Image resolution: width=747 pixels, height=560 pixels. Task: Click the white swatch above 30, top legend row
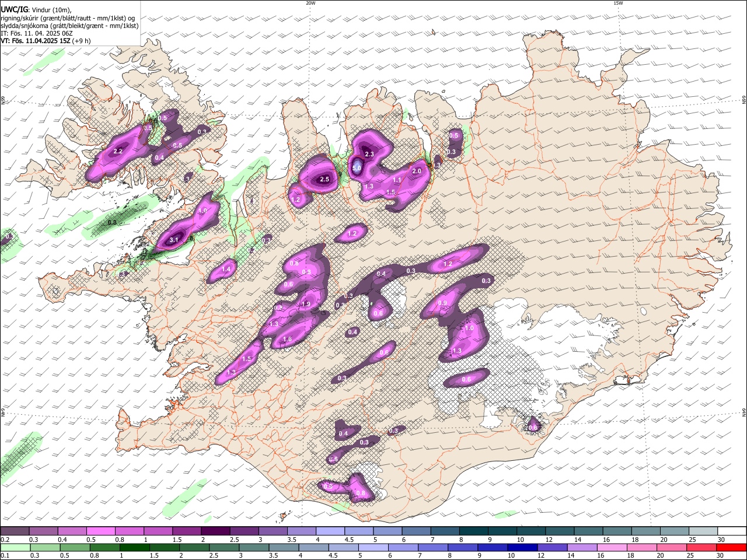[x=732, y=531]
